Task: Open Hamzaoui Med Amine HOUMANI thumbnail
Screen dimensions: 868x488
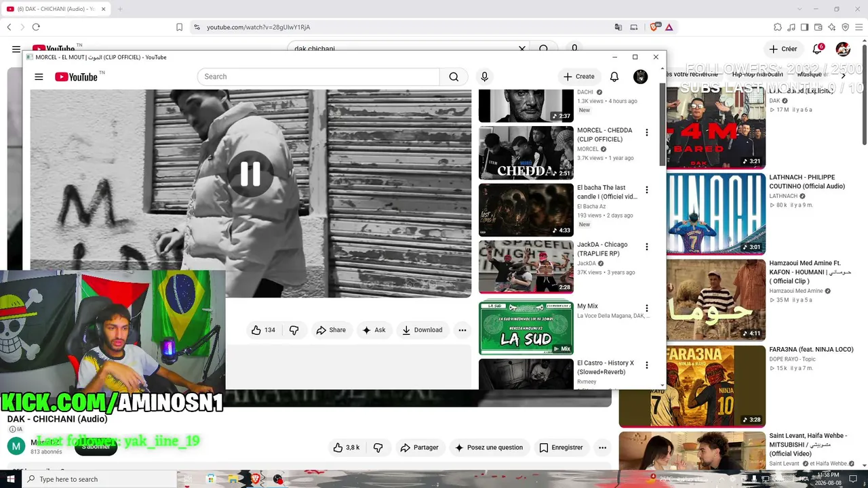Action: click(716, 300)
